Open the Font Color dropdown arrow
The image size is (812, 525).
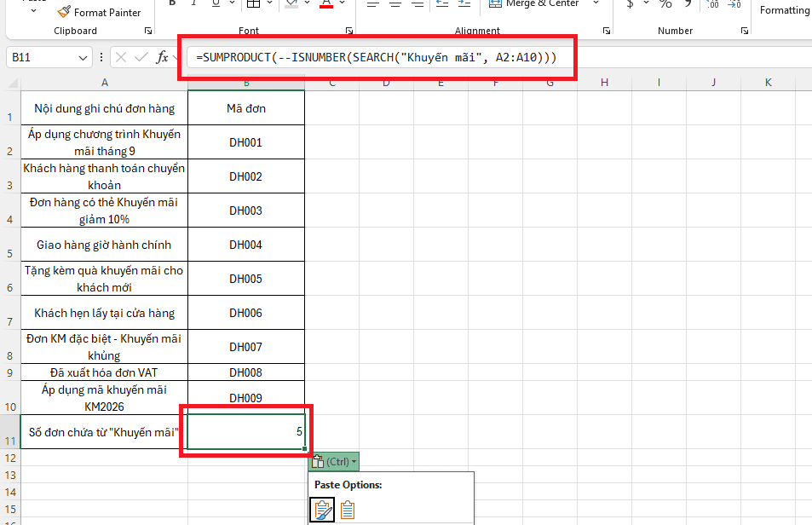(x=342, y=3)
